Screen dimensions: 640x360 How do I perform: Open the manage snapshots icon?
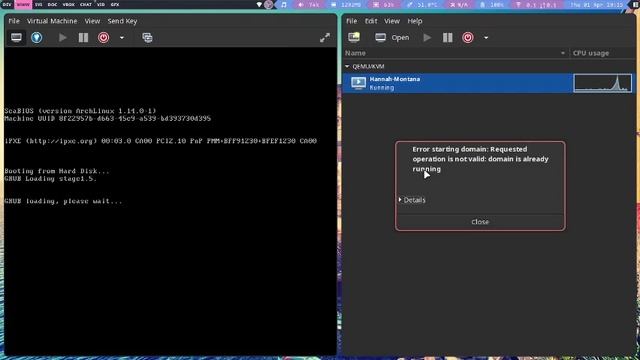click(x=147, y=38)
